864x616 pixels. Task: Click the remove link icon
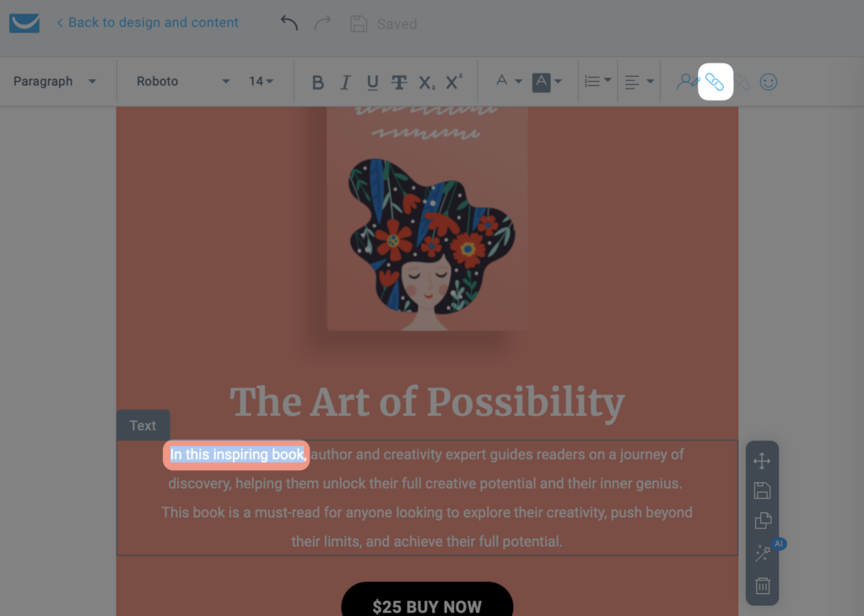(742, 82)
